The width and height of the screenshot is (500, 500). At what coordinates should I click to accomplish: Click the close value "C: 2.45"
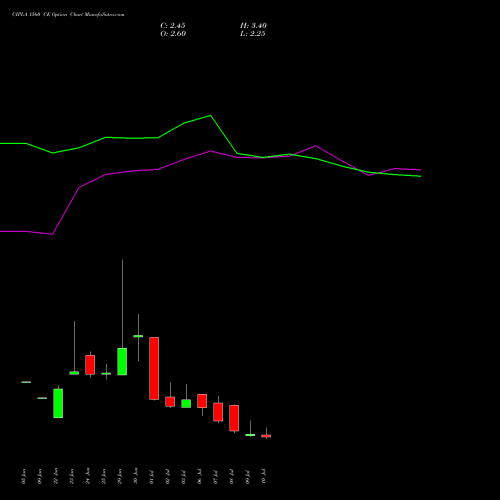[173, 26]
